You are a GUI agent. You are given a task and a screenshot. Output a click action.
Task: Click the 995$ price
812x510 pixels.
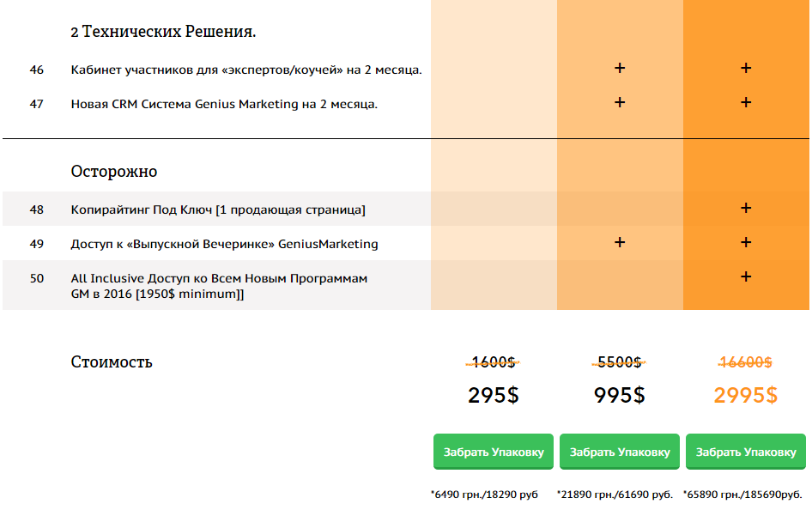coord(620,395)
